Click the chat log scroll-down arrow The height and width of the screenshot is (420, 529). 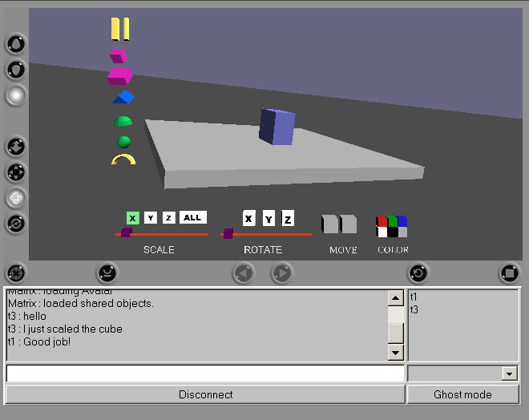click(x=395, y=353)
